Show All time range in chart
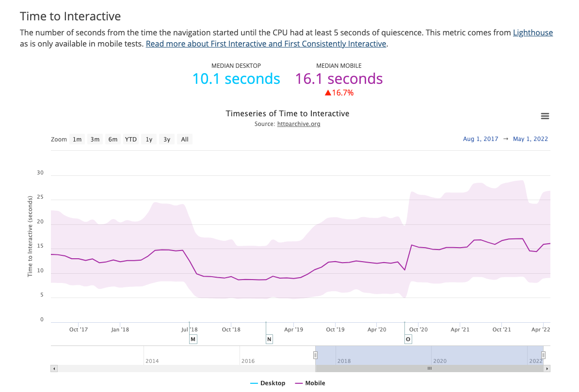This screenshot has width=579, height=392. coord(185,139)
